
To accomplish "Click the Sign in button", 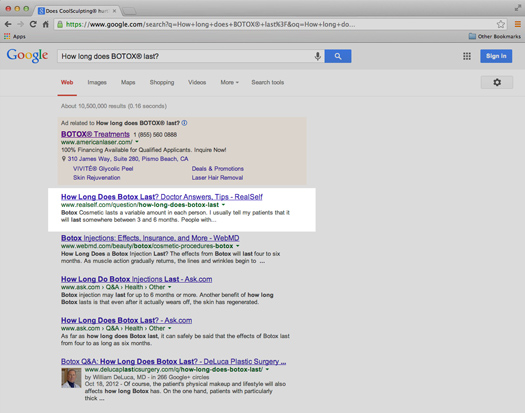I will click(x=496, y=56).
